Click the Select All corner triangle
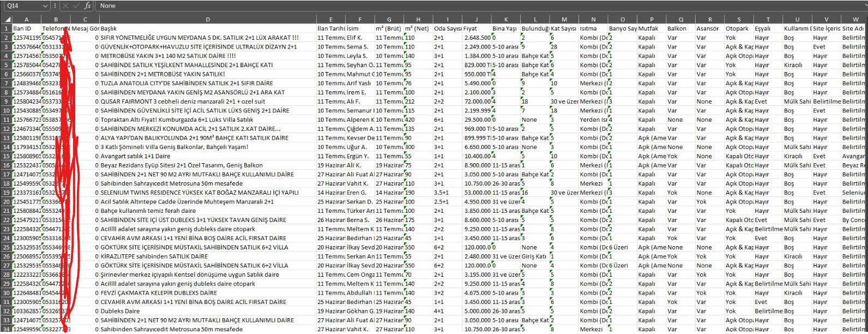868x334 pixels. [x=7, y=20]
